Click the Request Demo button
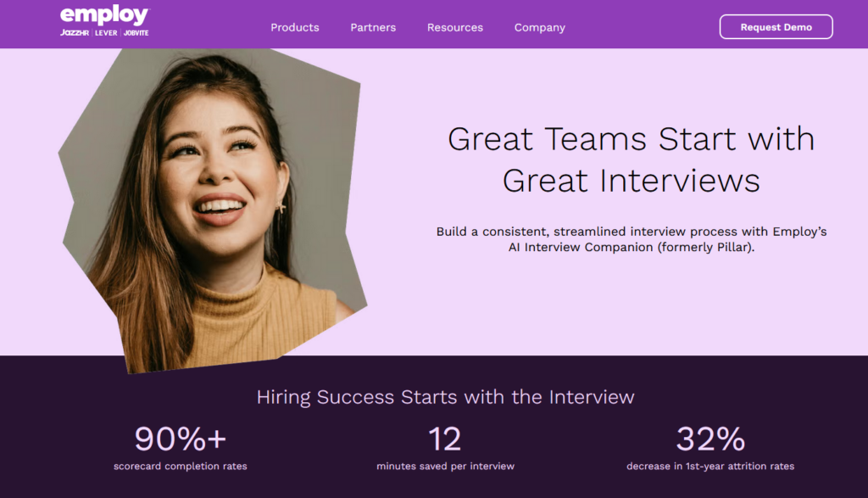This screenshot has width=868, height=498. (x=776, y=26)
